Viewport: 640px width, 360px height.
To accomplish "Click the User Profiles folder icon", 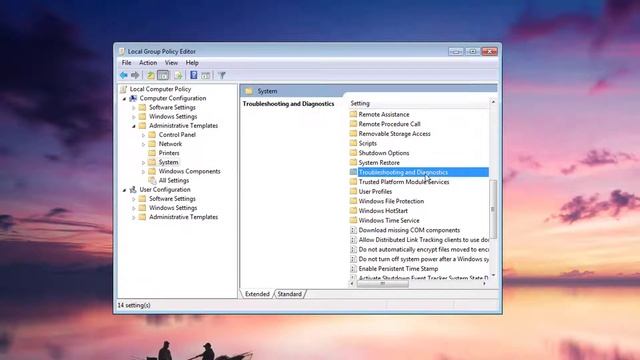I will [353, 191].
